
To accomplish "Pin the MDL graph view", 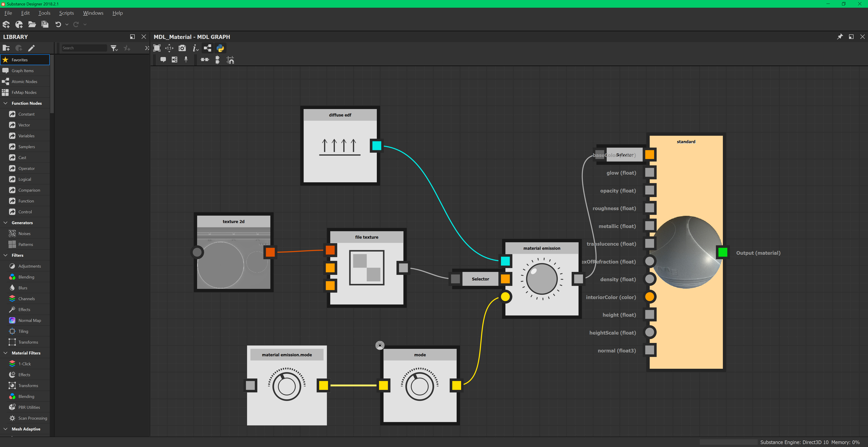I will coord(840,37).
